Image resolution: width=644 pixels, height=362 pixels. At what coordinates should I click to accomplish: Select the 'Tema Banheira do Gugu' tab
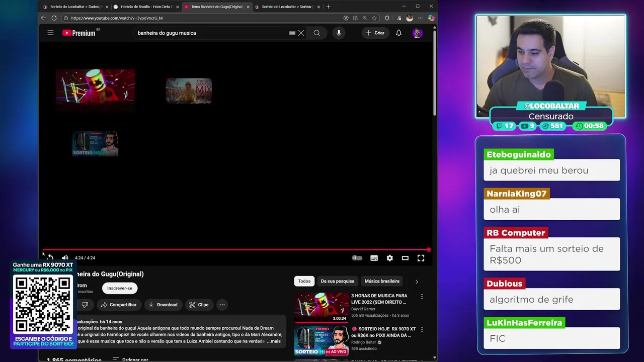[216, 7]
